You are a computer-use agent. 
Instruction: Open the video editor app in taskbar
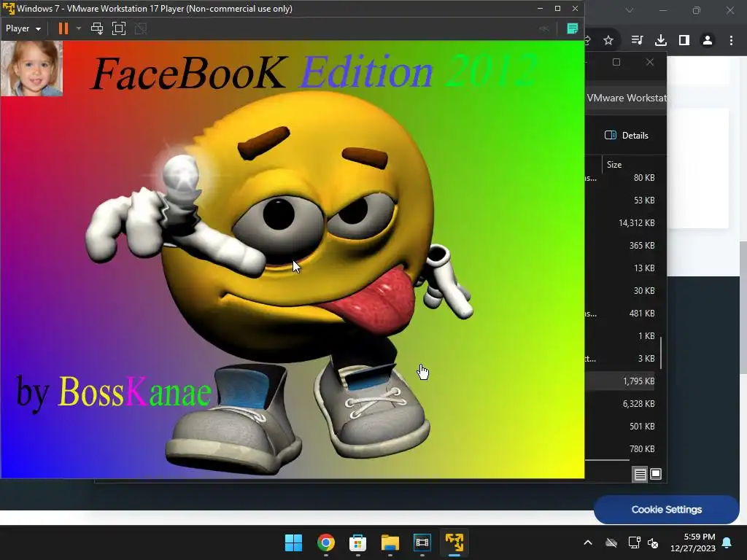[x=422, y=542]
